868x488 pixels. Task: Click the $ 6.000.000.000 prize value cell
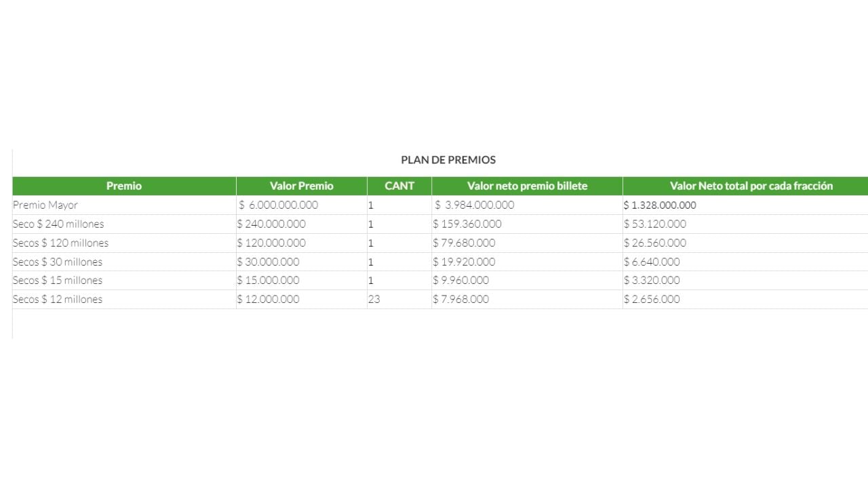click(278, 205)
